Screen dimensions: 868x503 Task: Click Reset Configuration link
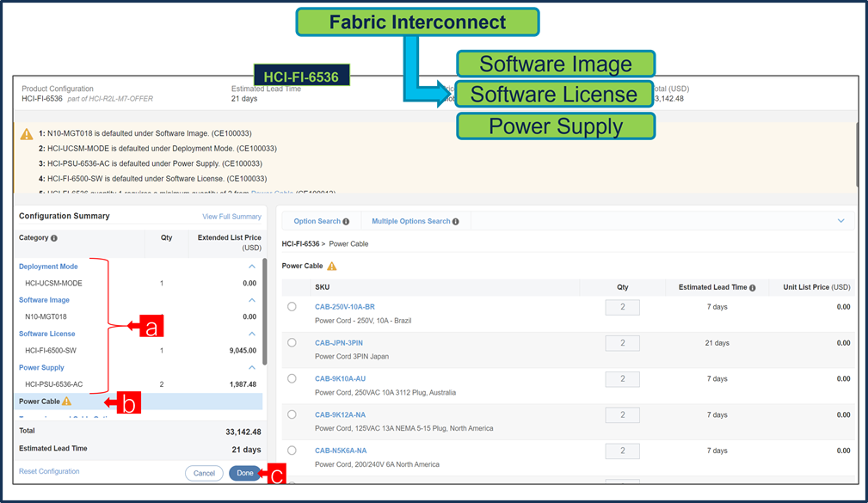(x=49, y=471)
